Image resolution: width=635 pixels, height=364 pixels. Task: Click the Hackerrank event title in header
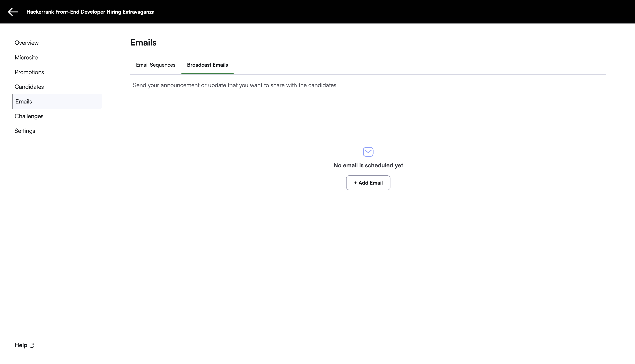click(90, 12)
